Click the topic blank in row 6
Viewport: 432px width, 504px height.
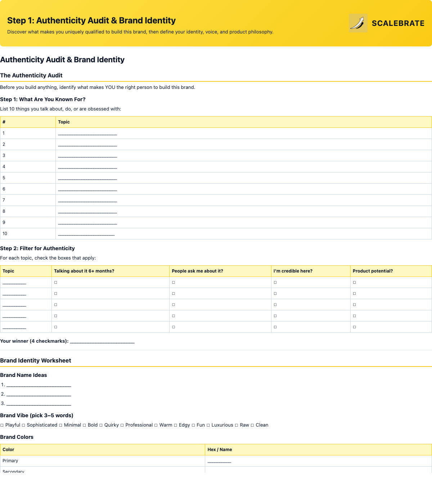87,189
